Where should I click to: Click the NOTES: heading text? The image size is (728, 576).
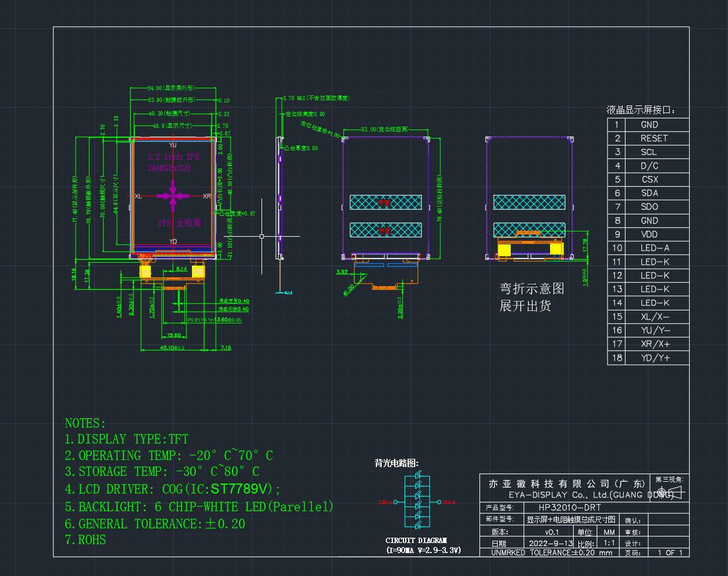click(x=85, y=423)
